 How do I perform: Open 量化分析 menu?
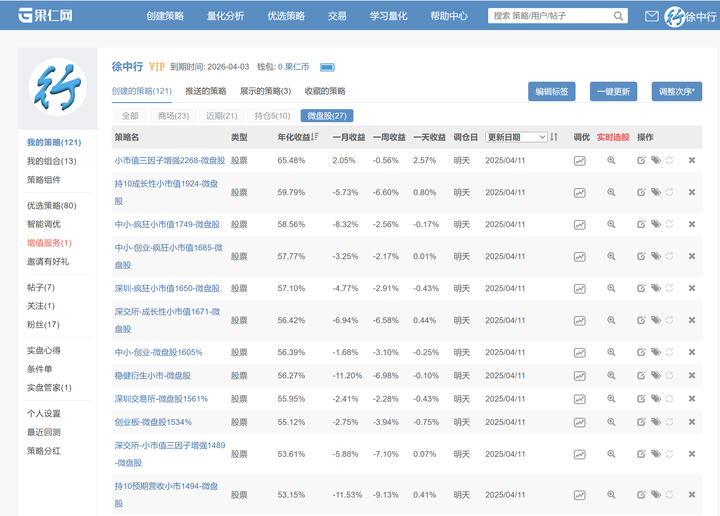coord(225,16)
